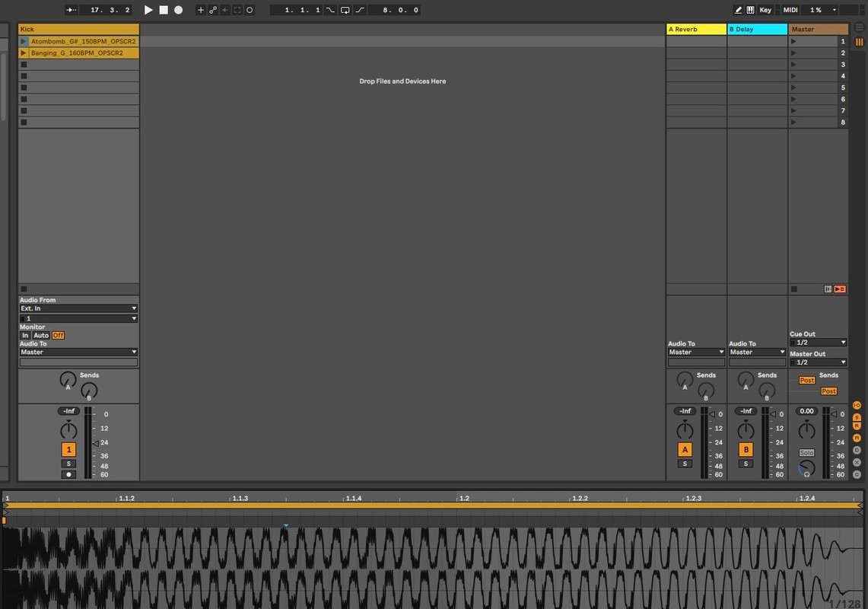868x609 pixels.
Task: Switch to Session view using vertical-bars icon
Action: pyautogui.click(x=859, y=42)
